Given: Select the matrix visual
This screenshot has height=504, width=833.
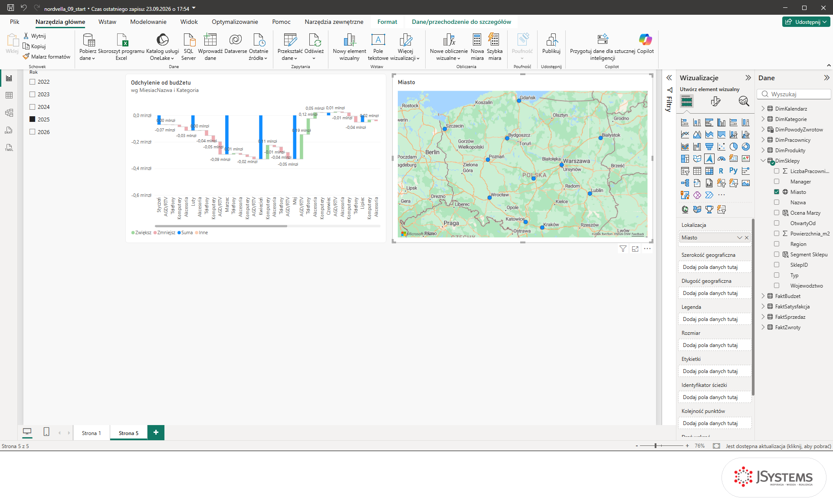Looking at the screenshot, I should coord(709,171).
